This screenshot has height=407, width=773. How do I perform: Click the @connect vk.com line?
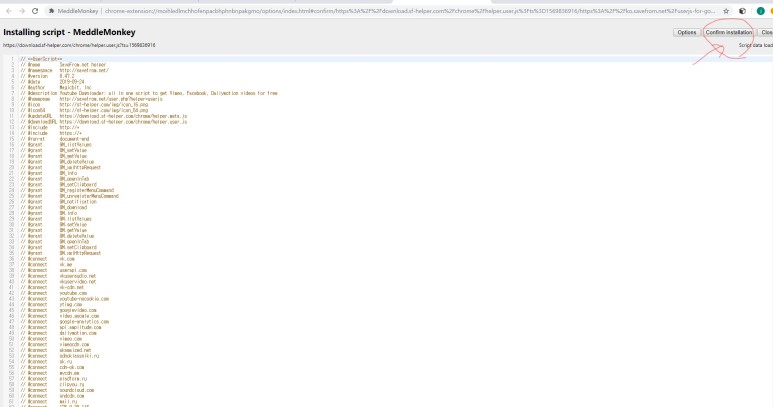(x=47, y=259)
